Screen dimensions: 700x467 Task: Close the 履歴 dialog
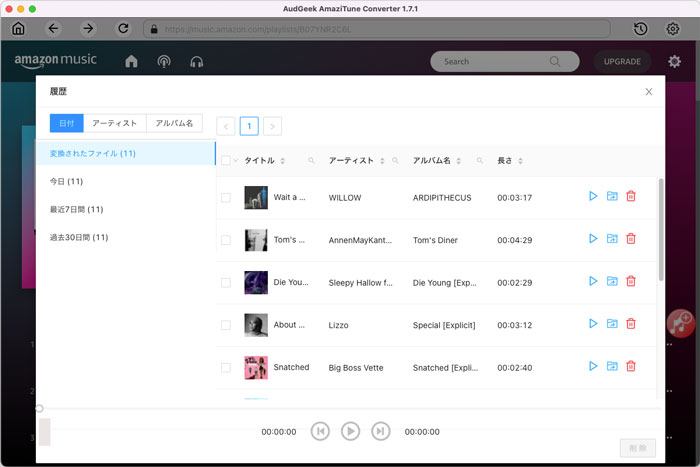[x=649, y=92]
